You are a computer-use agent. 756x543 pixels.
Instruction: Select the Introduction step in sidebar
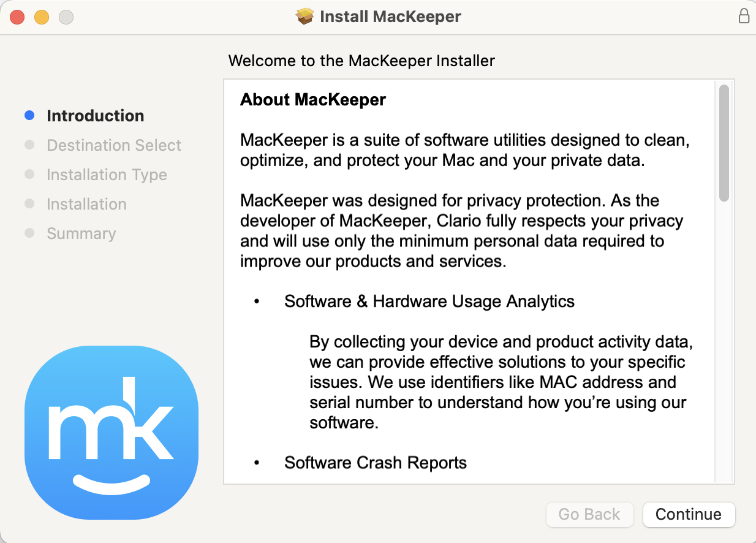coord(96,115)
